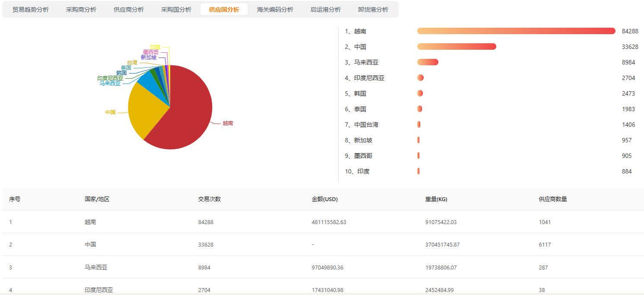Click the active 供应国分析 tab

tap(224, 10)
